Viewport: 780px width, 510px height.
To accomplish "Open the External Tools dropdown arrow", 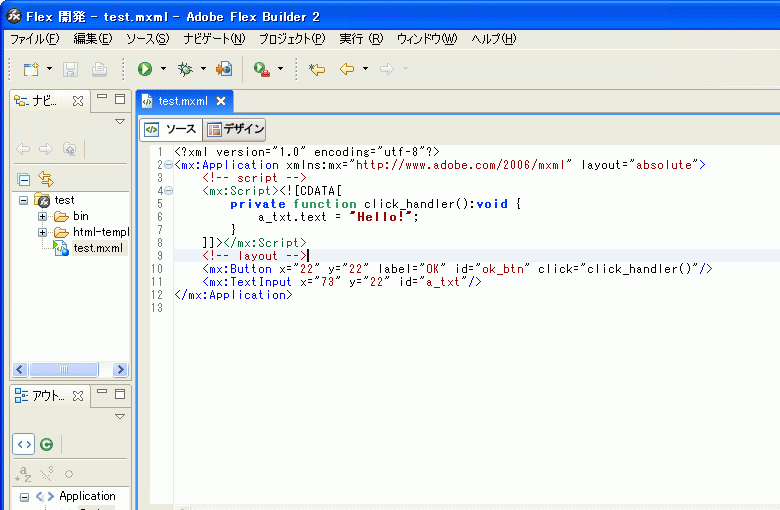I will pos(281,69).
